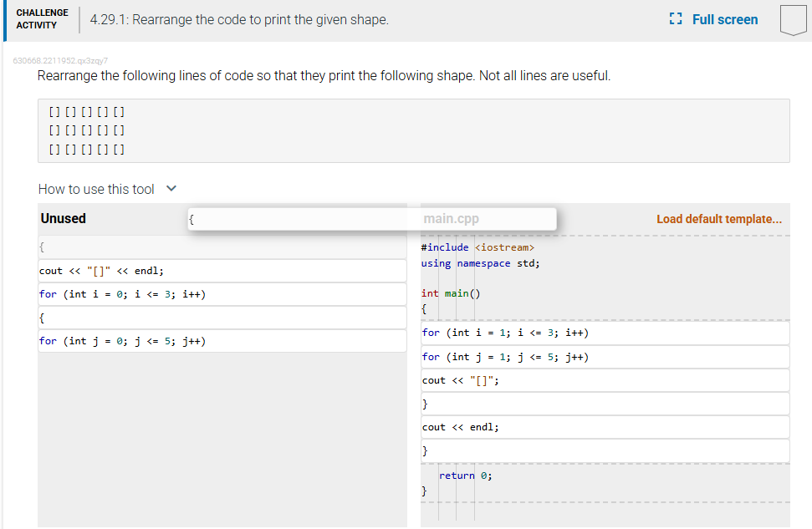Click the expected shape output box
The image size is (812, 529).
click(x=414, y=131)
